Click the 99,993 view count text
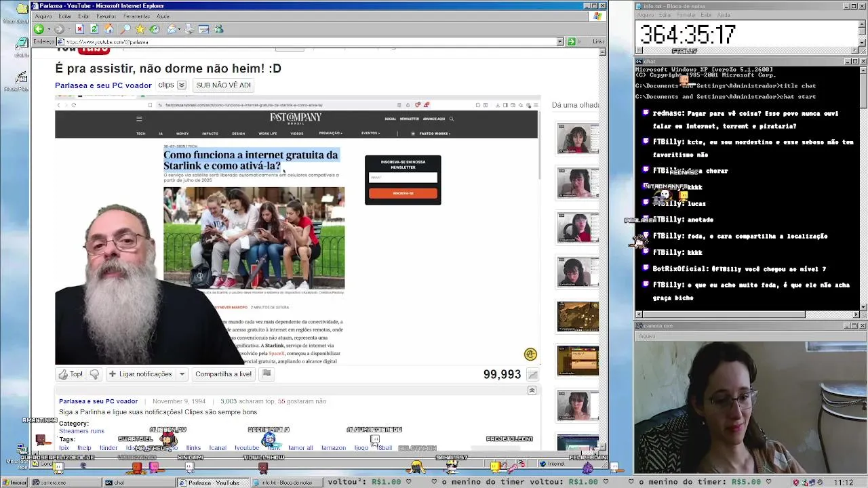Image resolution: width=868 pixels, height=488 pixels. (x=502, y=375)
